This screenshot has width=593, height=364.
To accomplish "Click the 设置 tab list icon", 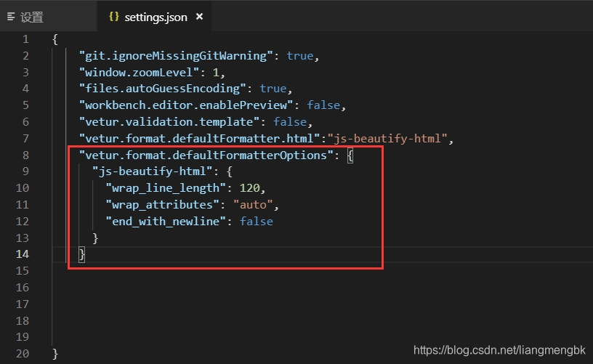I will pyautogui.click(x=11, y=17).
